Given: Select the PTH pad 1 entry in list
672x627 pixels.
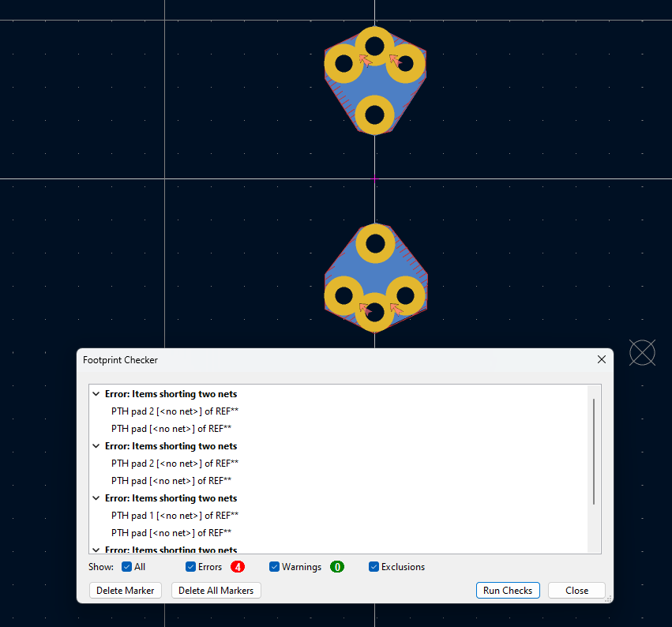Looking at the screenshot, I should pos(174,516).
